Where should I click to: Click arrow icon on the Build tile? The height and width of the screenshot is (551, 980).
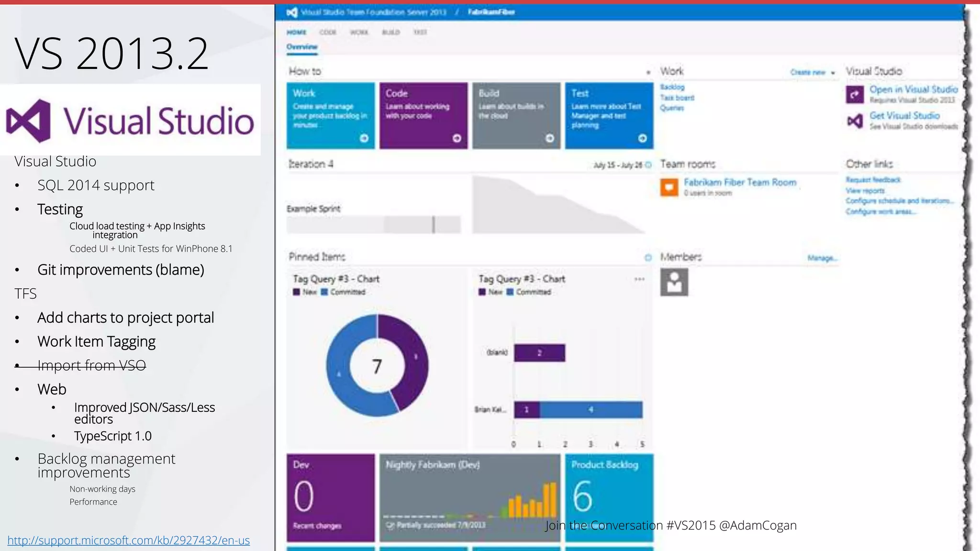click(550, 138)
